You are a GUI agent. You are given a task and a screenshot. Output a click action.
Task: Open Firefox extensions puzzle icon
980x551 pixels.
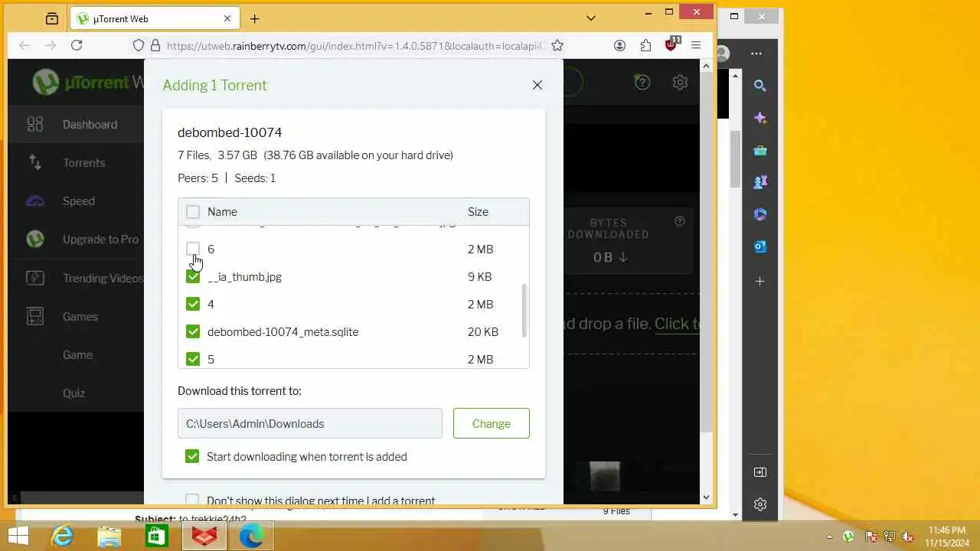coord(645,45)
